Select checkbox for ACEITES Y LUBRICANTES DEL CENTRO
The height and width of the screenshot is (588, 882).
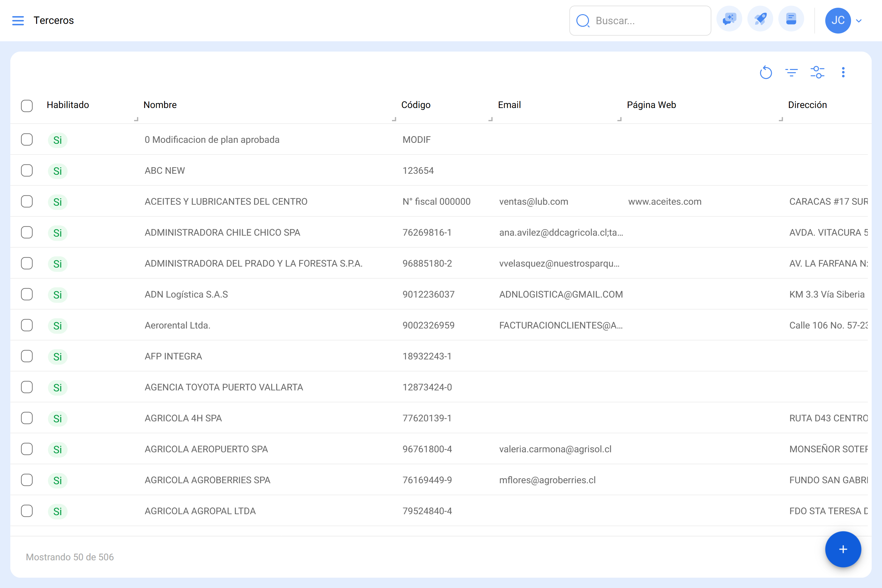[x=27, y=201]
